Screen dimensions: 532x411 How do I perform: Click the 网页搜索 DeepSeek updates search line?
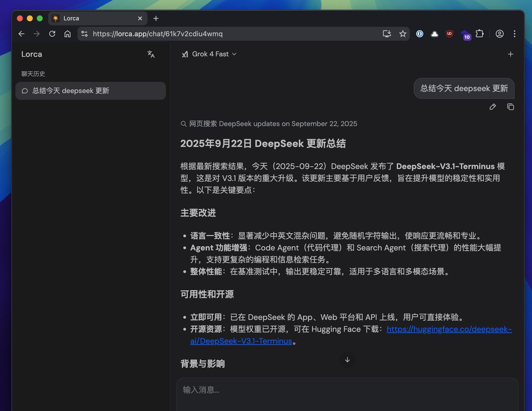[x=269, y=124]
